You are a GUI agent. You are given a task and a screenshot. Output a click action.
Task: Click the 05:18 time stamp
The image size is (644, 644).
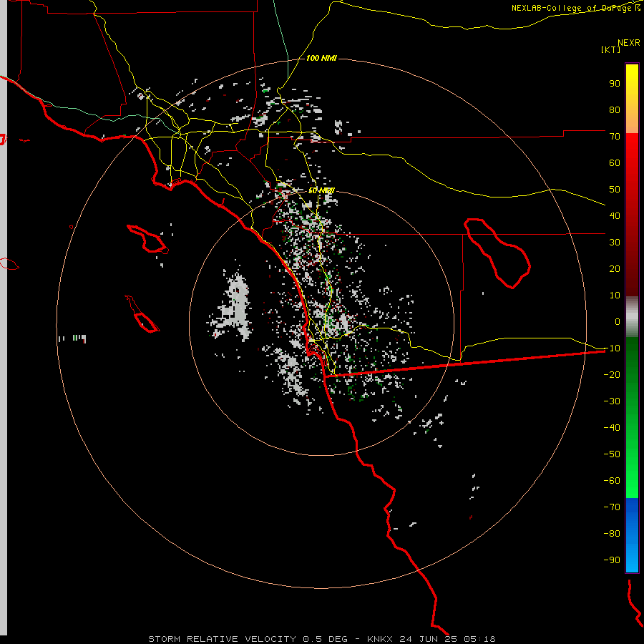(479, 639)
